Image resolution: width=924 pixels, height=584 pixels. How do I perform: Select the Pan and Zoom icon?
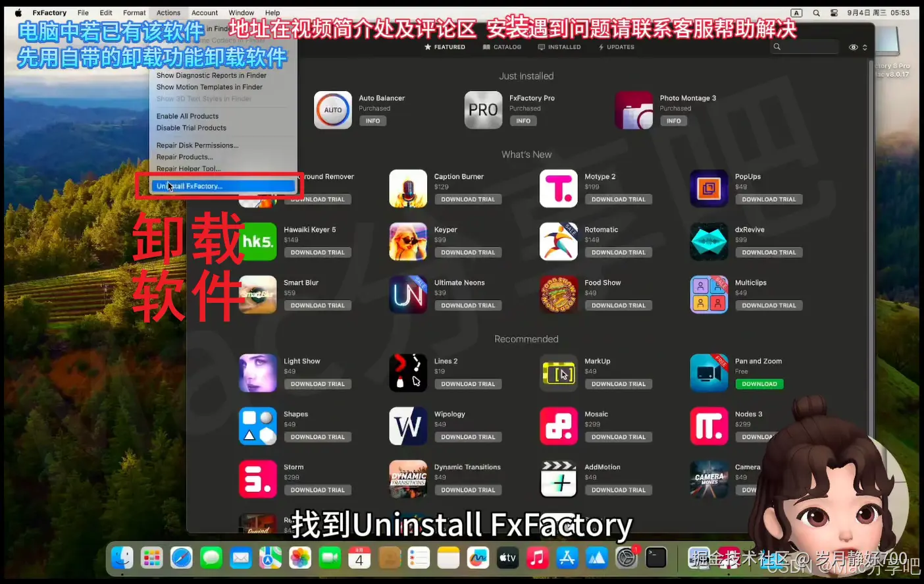709,373
